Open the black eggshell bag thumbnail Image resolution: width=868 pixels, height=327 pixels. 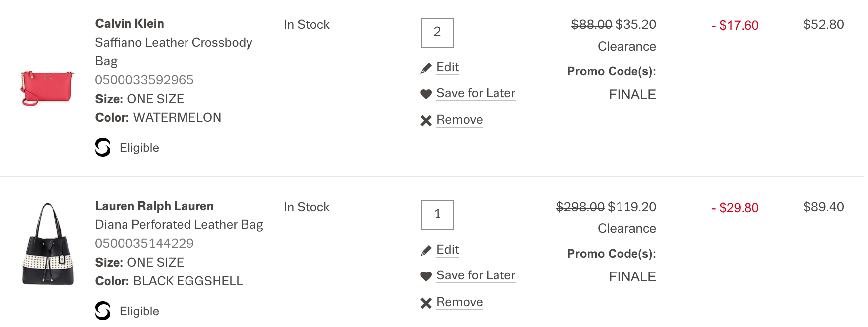(x=48, y=244)
